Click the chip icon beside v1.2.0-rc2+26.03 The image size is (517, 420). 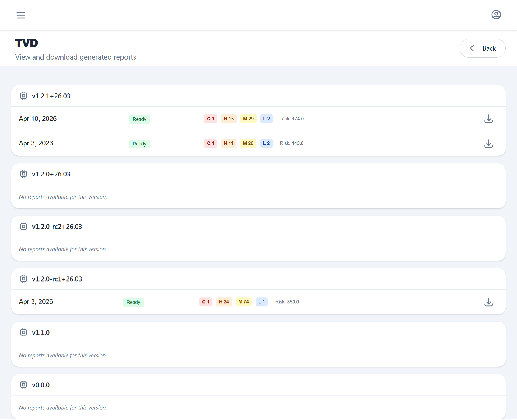(x=24, y=227)
